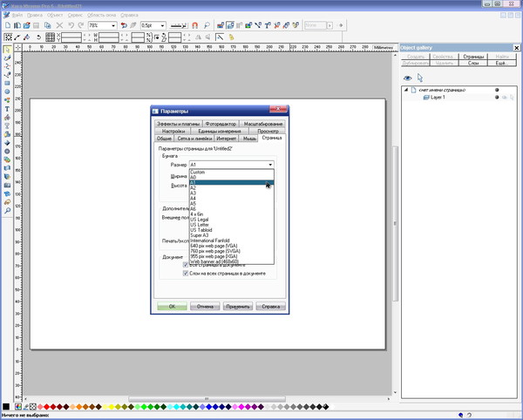Toggle 'Слои на всех страницах в документе' checkbox
Image resolution: width=523 pixels, height=420 pixels.
(x=186, y=274)
